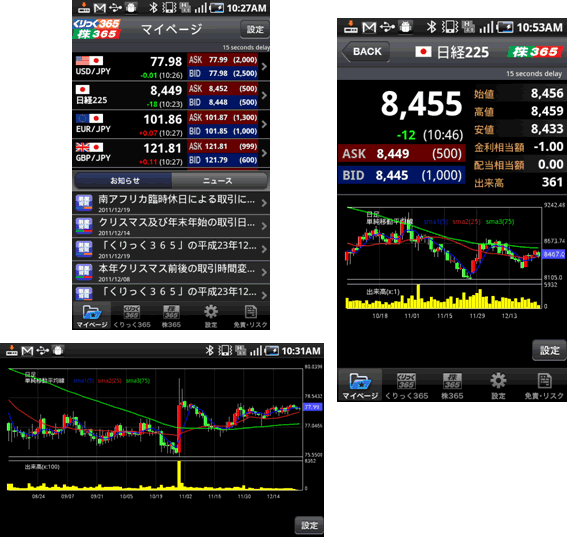Open the マイページ folder icon in the left phone's bottom bar

(x=92, y=316)
